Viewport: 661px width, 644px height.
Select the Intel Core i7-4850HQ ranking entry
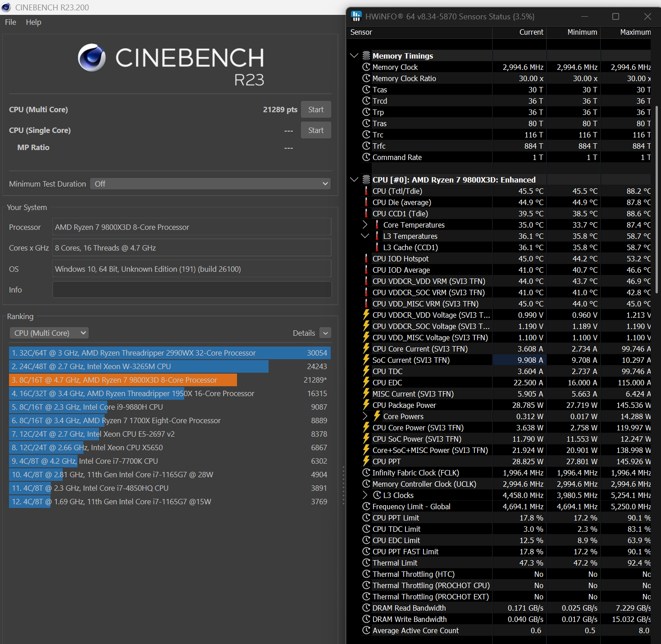point(170,488)
